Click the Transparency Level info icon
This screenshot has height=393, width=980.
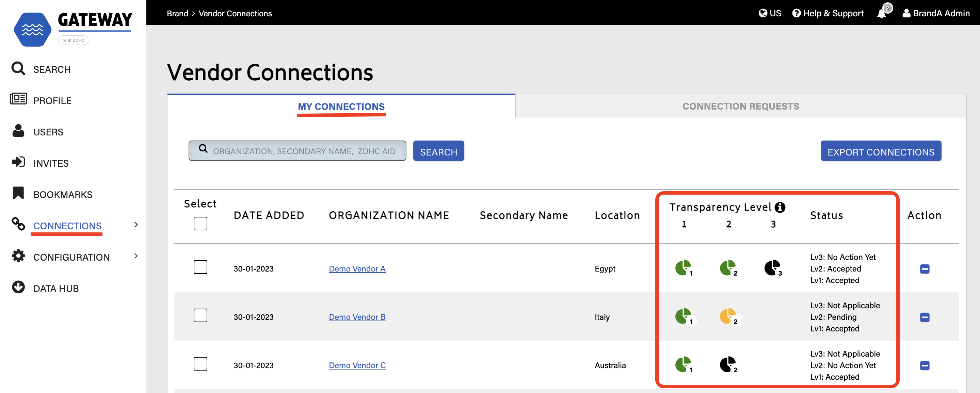780,207
